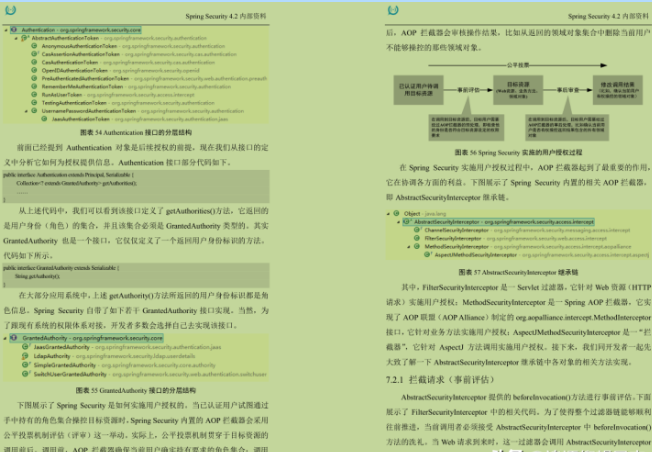Click the '修改调用结果' diagram box

point(617,90)
